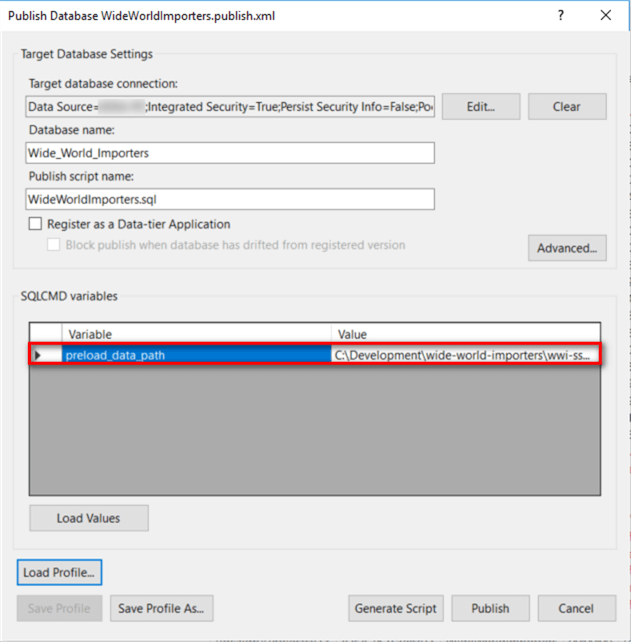Open Advanced... publish settings

567,248
